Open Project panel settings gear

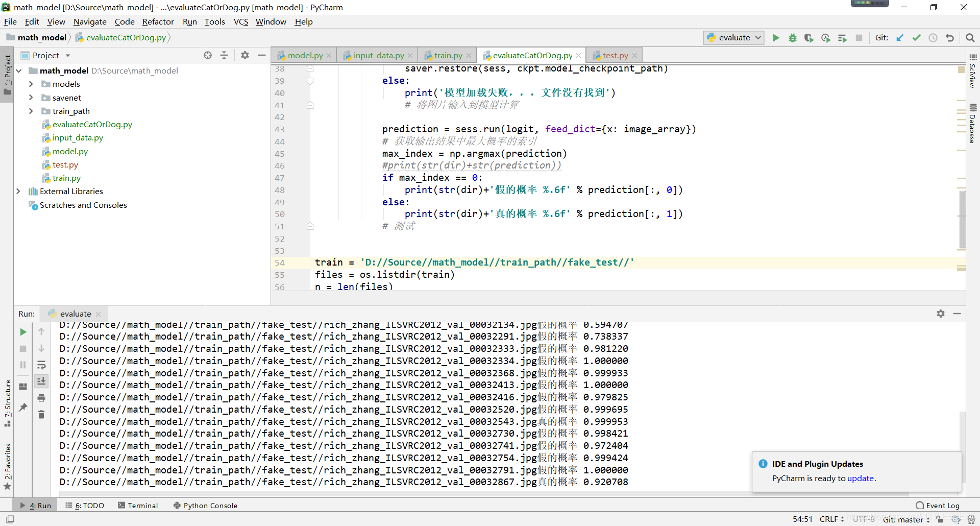245,55
